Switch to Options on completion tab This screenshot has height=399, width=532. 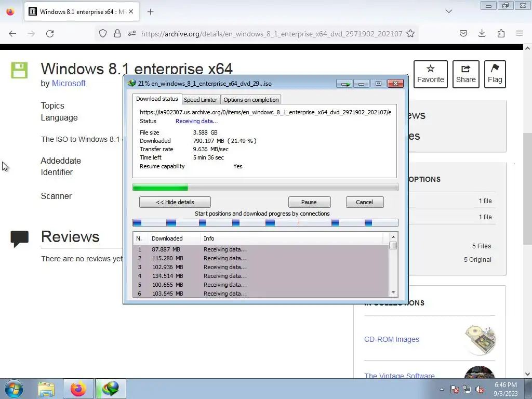[x=251, y=100]
